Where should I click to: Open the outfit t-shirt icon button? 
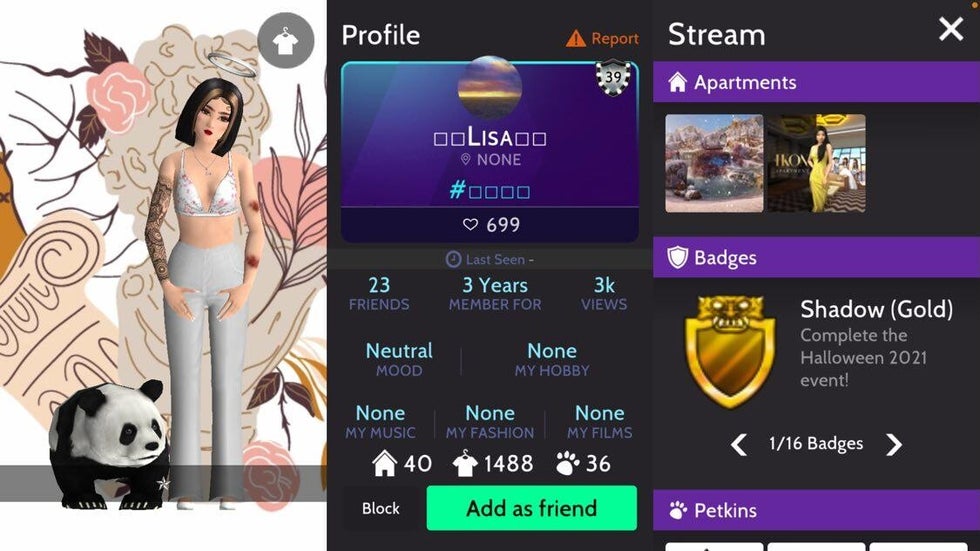pyautogui.click(x=286, y=41)
